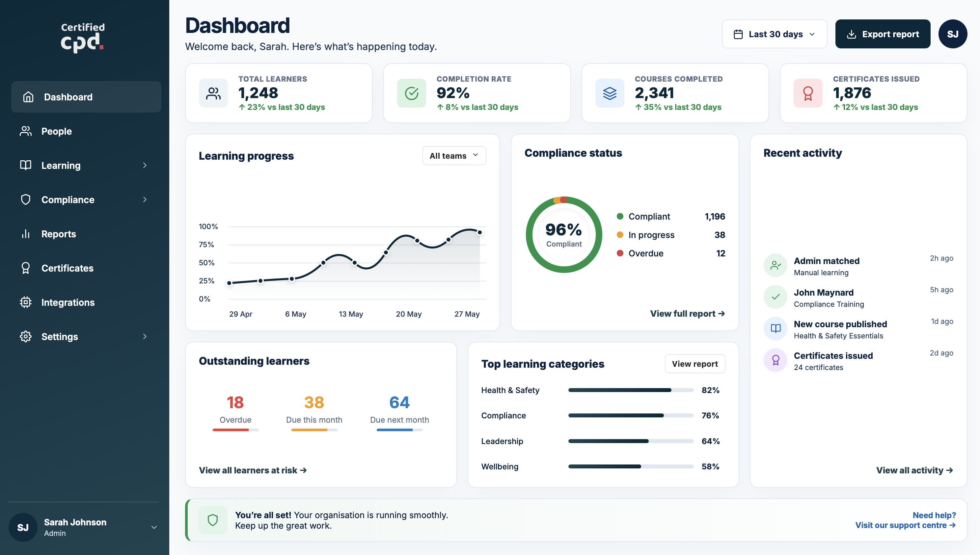Click View all activity link
Image resolution: width=980 pixels, height=555 pixels.
pyautogui.click(x=914, y=470)
